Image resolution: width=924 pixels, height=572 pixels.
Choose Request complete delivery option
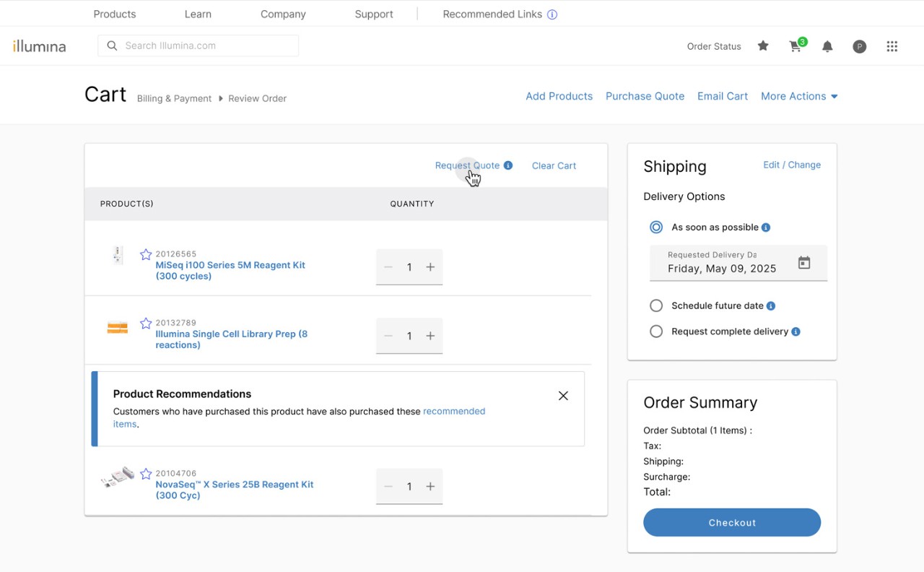[x=656, y=331]
